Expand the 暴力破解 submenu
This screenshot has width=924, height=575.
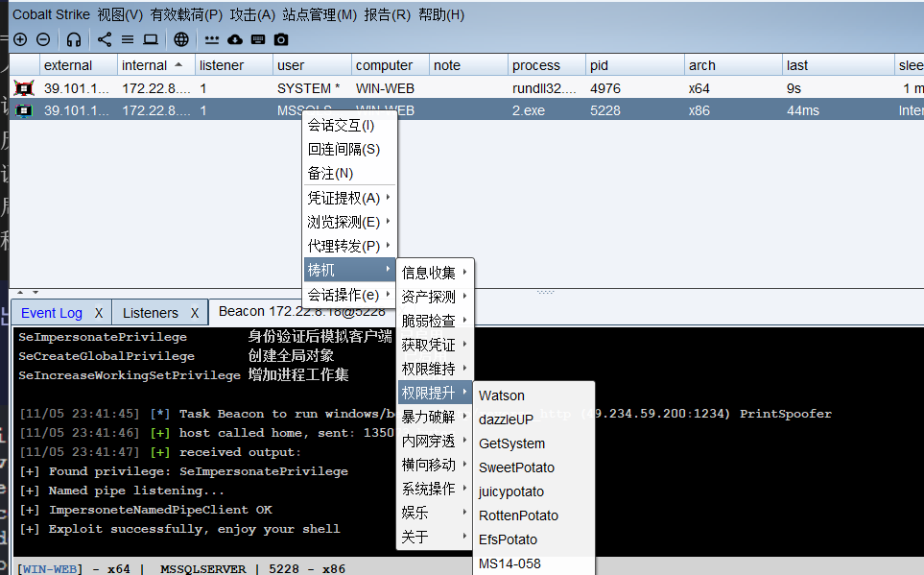click(435, 417)
